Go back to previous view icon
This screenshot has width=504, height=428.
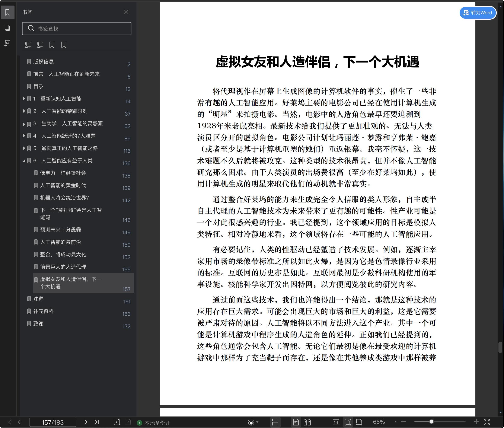117,422
